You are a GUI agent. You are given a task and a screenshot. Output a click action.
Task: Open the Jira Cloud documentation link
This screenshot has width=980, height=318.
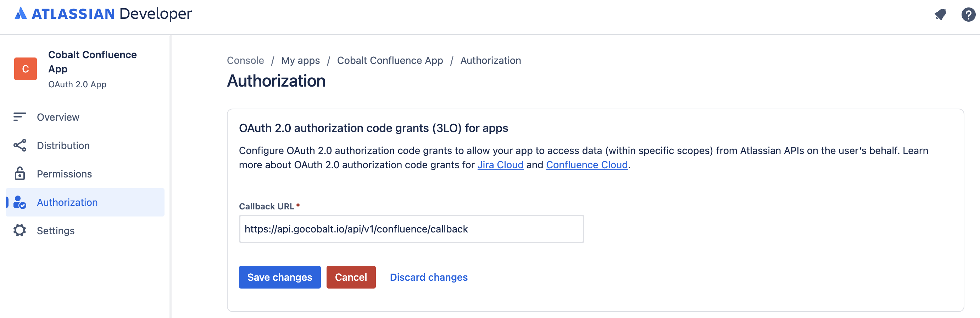(x=501, y=165)
